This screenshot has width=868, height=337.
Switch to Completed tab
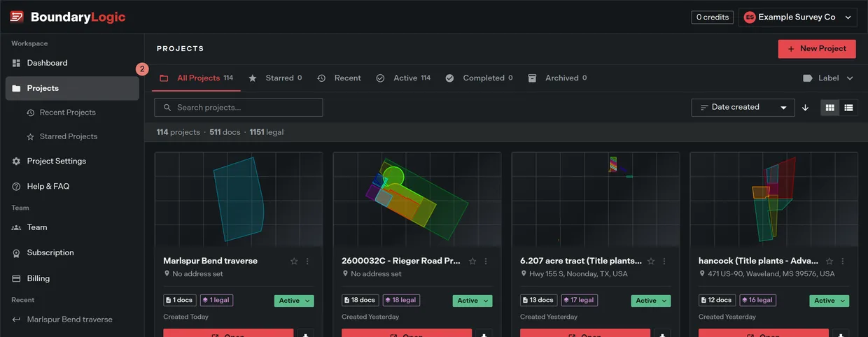[x=479, y=78]
